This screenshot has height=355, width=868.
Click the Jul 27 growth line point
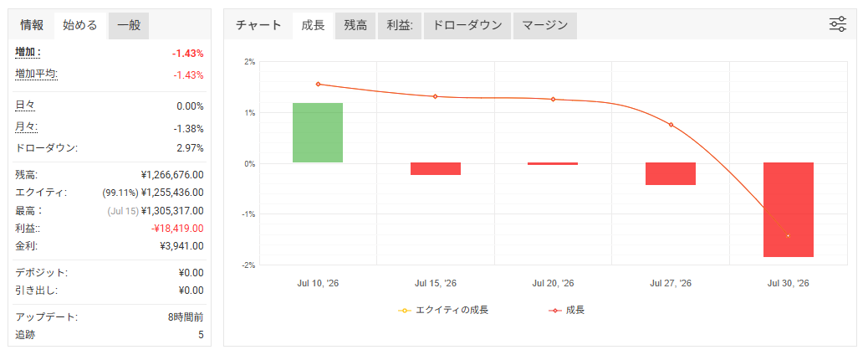point(671,125)
